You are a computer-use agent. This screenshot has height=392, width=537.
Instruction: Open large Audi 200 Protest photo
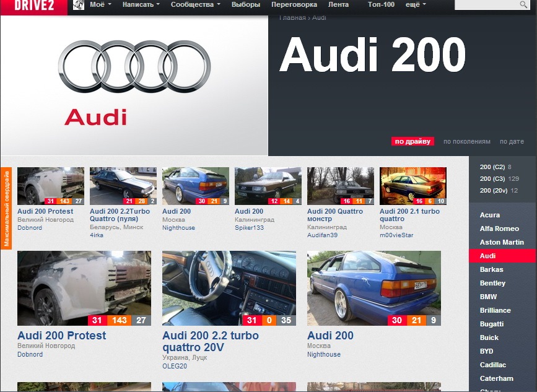pyautogui.click(x=84, y=288)
